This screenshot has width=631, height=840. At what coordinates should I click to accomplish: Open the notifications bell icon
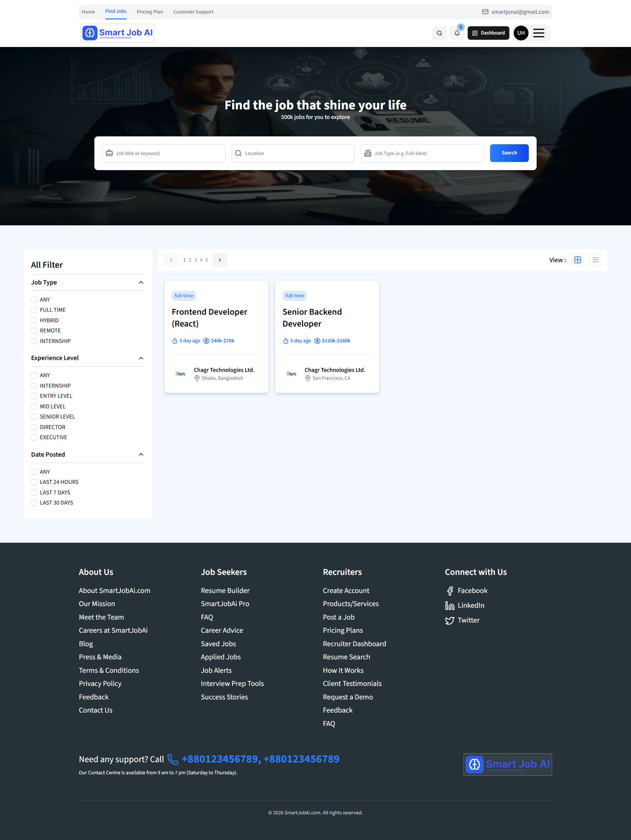pyautogui.click(x=457, y=33)
